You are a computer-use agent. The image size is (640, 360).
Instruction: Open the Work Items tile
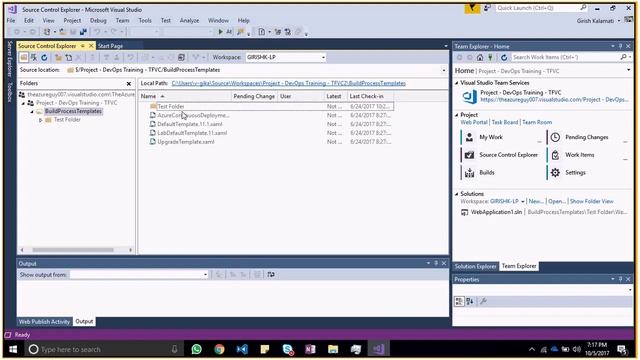pos(588,155)
